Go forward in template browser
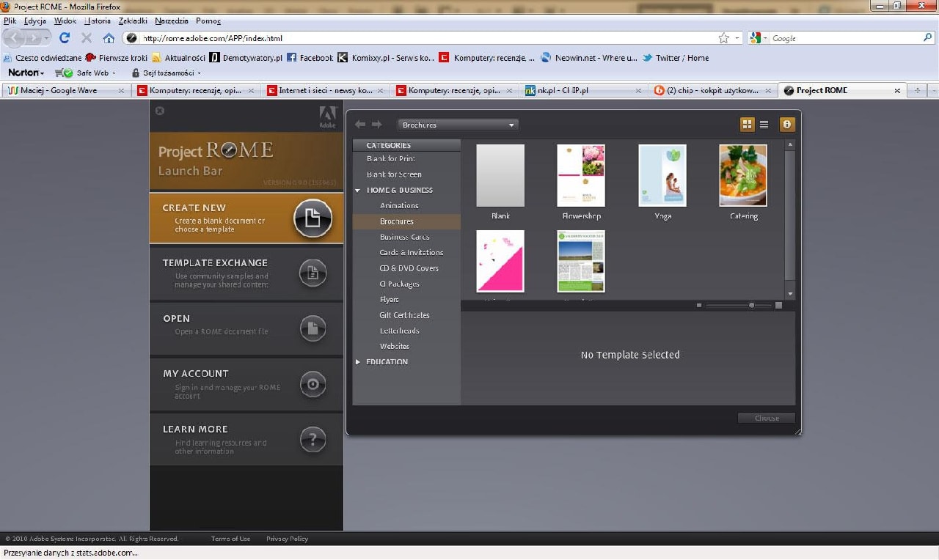Image resolution: width=939 pixels, height=560 pixels. (x=376, y=125)
